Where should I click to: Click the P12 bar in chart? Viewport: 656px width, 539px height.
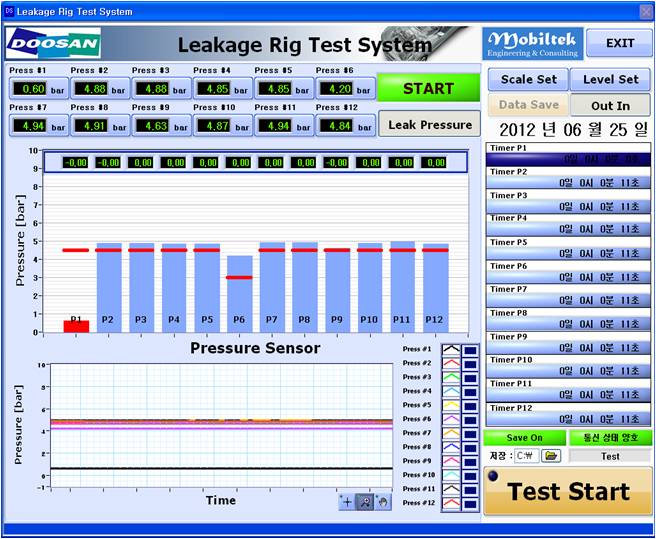tap(436, 288)
